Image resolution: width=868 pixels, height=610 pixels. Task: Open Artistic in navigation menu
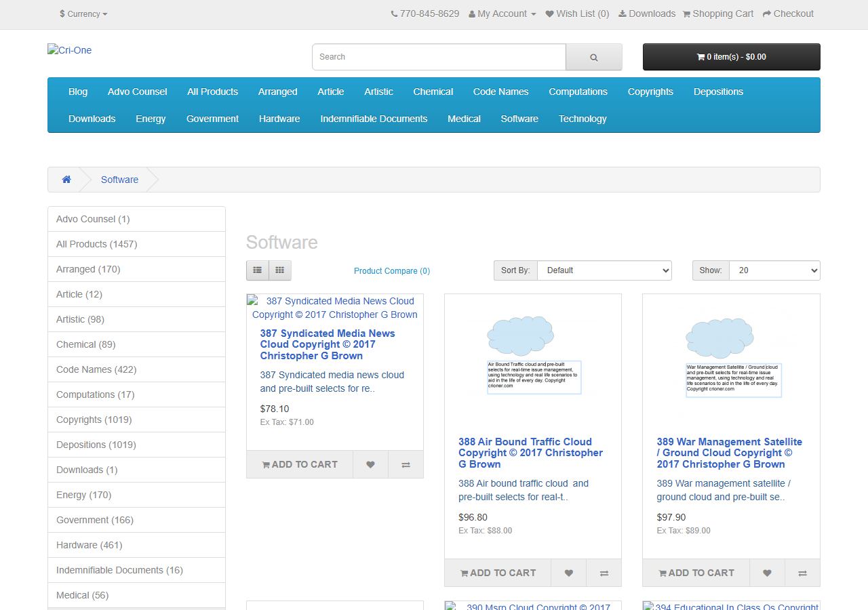378,91
